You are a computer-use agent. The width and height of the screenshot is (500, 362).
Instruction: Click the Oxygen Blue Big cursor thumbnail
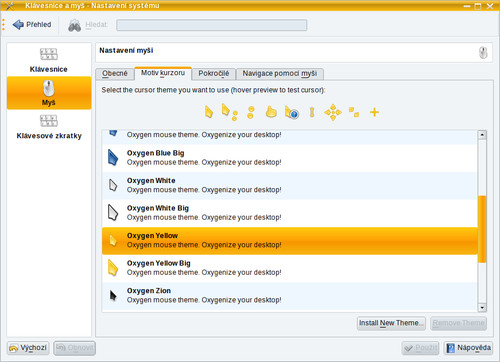point(113,157)
